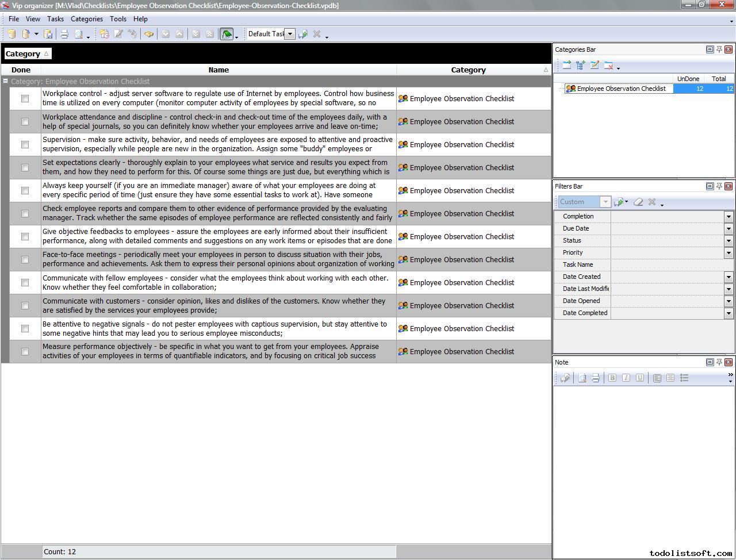Click the Task Name filter field
Viewport: 736px width, 560px height.
(x=667, y=265)
